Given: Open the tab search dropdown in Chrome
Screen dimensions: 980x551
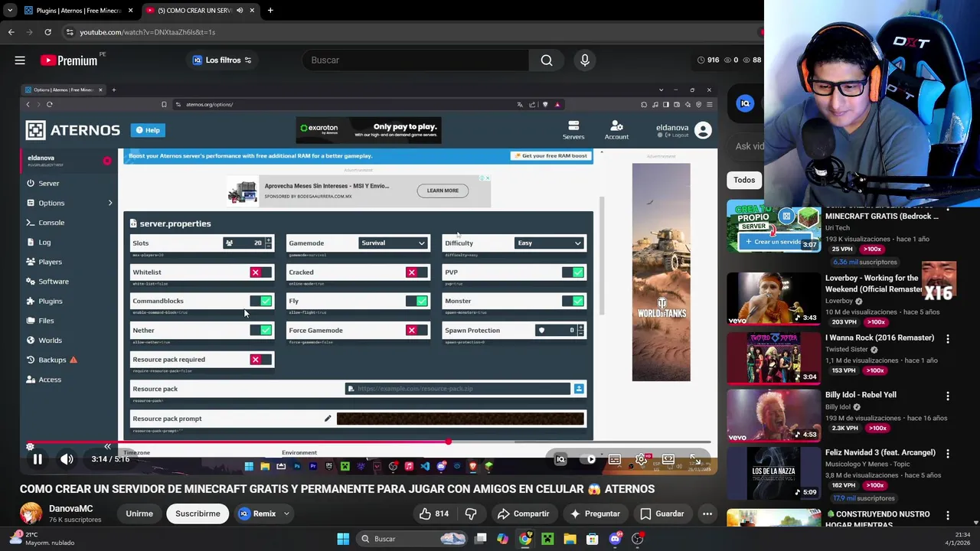Looking at the screenshot, I should pos(9,10).
